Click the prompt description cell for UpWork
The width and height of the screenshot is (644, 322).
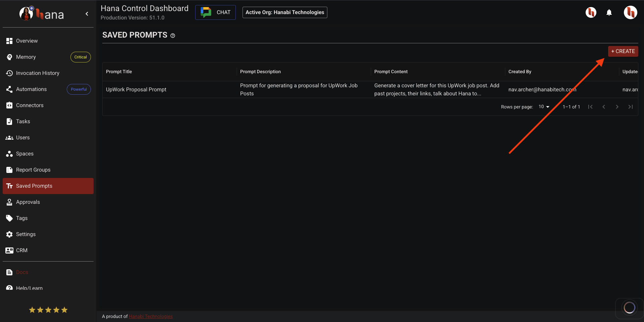pos(304,90)
